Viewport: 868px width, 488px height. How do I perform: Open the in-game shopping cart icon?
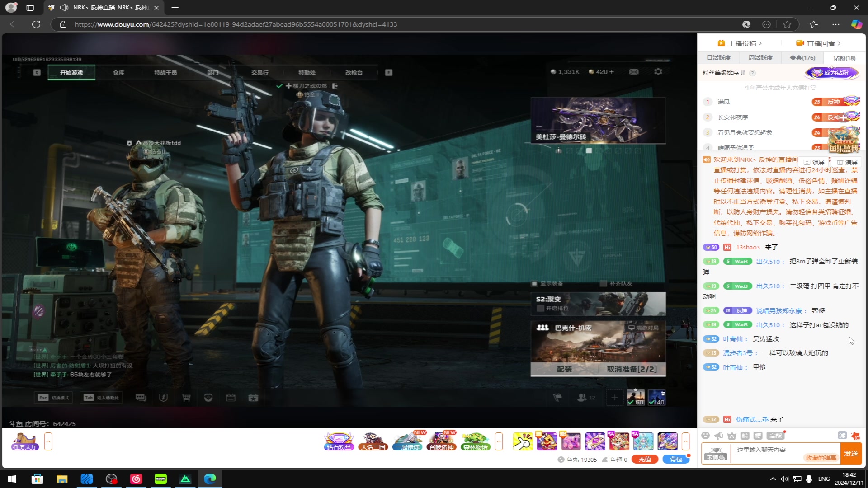tap(186, 398)
